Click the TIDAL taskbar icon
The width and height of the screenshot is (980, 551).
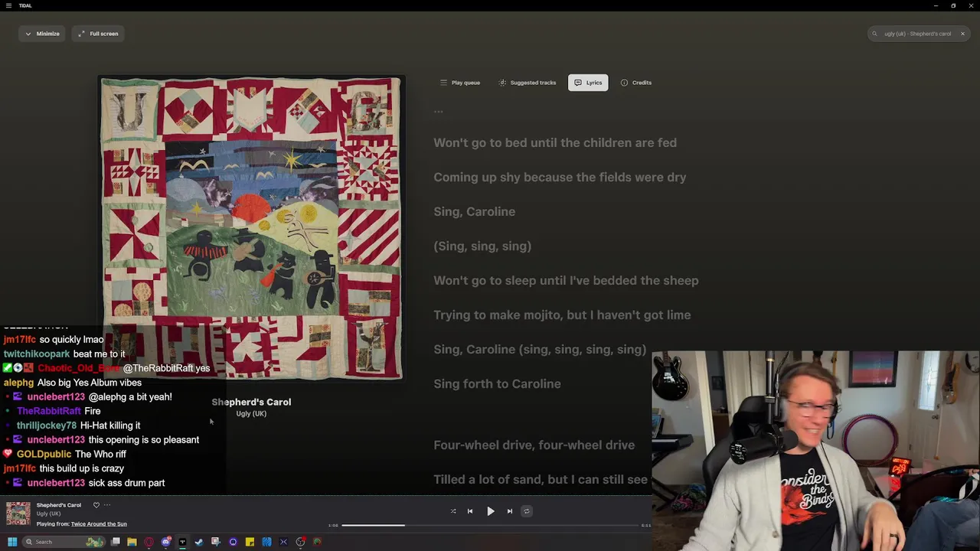(x=182, y=542)
